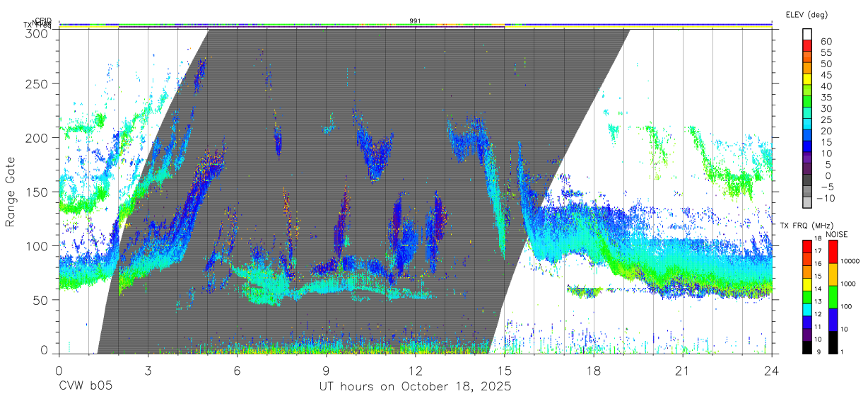The height and width of the screenshot is (401, 868).
Task: Click x-axis tick label '24'
Action: 772,371
